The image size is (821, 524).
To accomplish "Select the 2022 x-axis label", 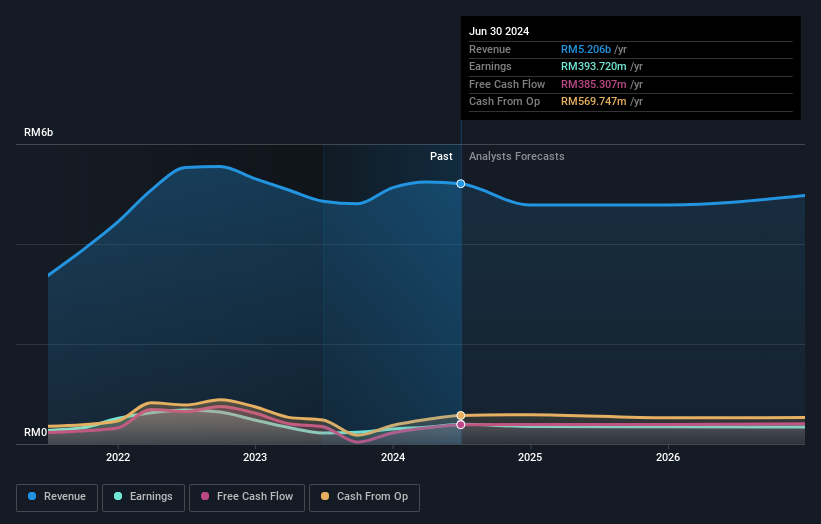I will pos(118,458).
